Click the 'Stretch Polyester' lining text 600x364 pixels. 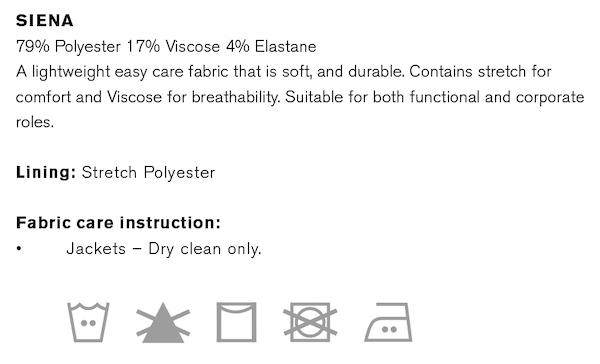148,173
